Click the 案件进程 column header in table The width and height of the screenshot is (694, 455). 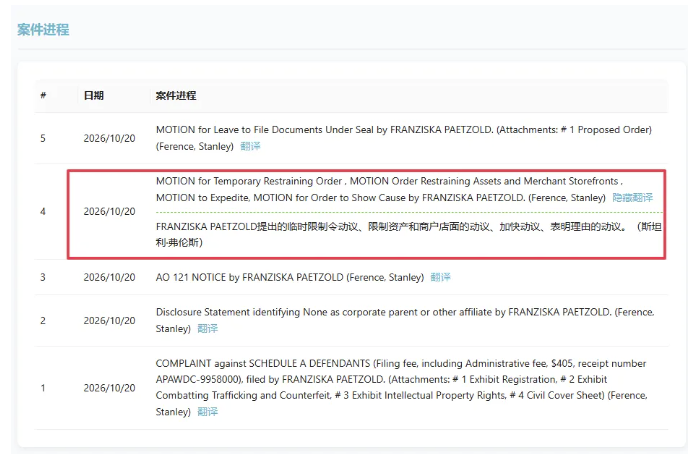(x=176, y=96)
